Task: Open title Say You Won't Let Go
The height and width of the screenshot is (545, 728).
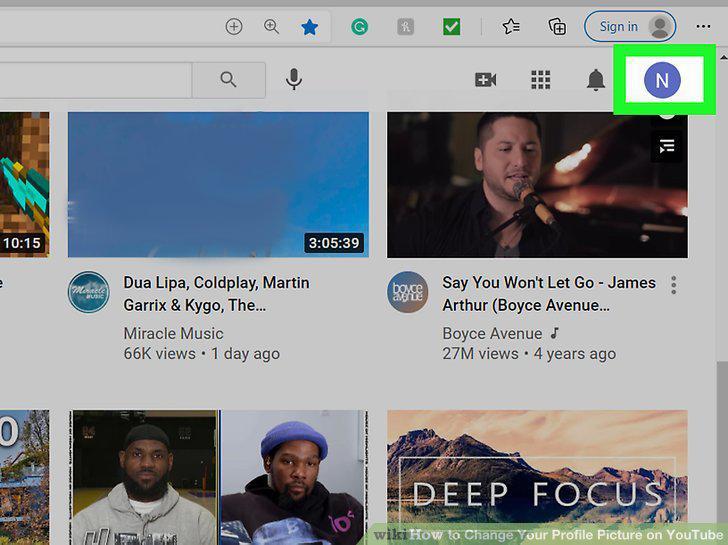Action: tap(549, 294)
